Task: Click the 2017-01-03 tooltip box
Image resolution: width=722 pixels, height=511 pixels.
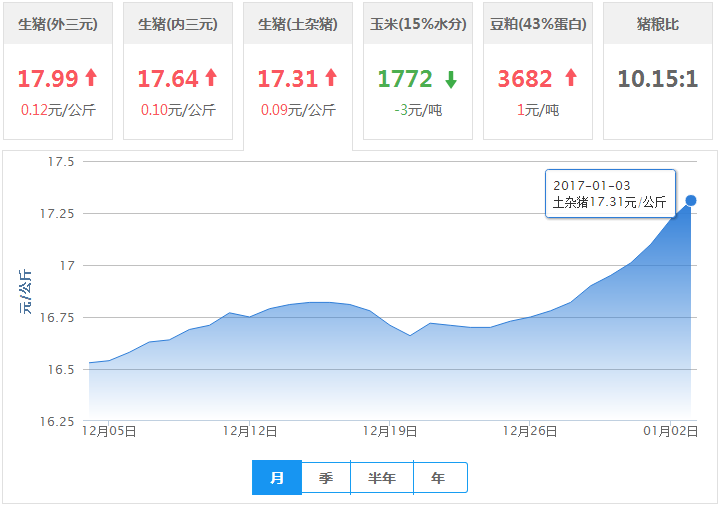Action: pyautogui.click(x=611, y=193)
